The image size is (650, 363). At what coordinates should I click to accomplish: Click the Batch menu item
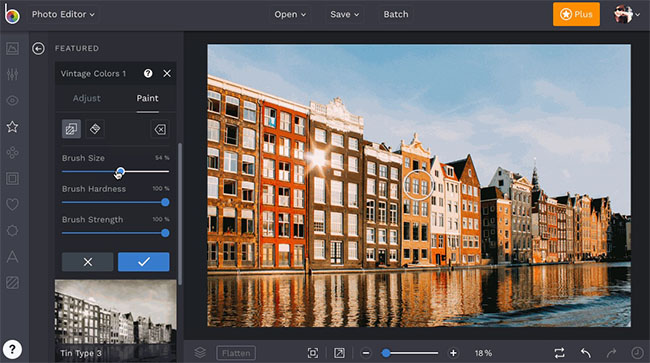[x=396, y=15]
